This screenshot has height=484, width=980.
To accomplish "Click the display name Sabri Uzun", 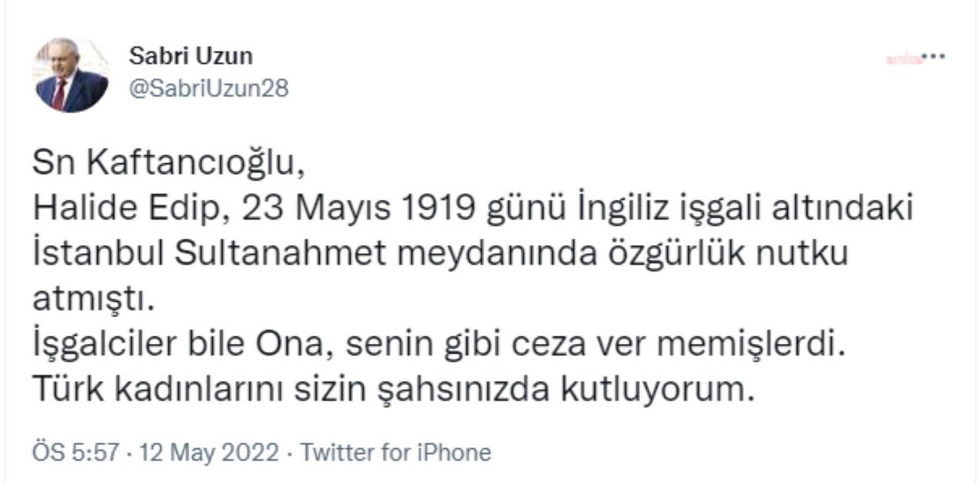I will point(191,56).
